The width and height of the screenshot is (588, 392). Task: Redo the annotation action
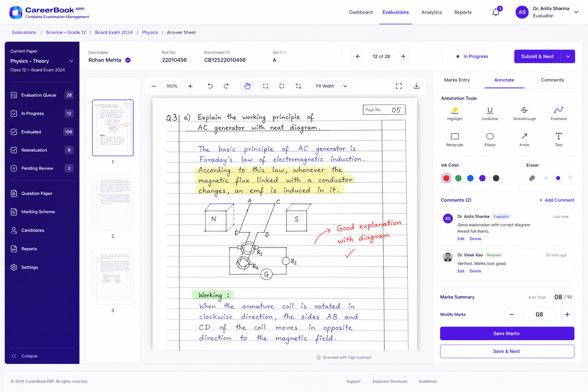pos(226,86)
